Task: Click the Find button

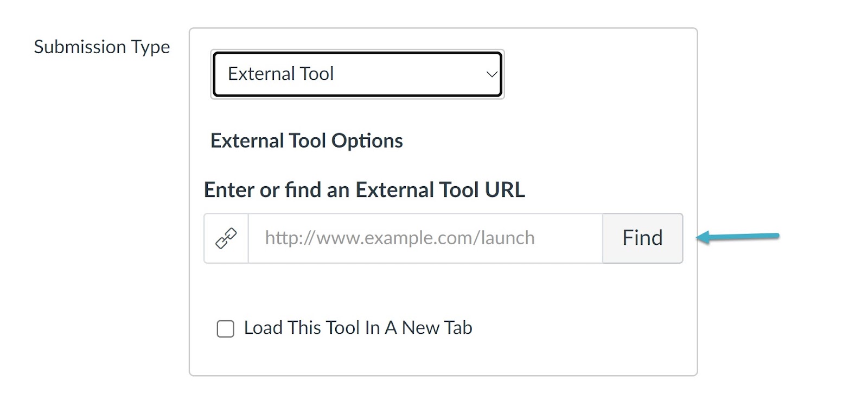Action: coord(642,238)
